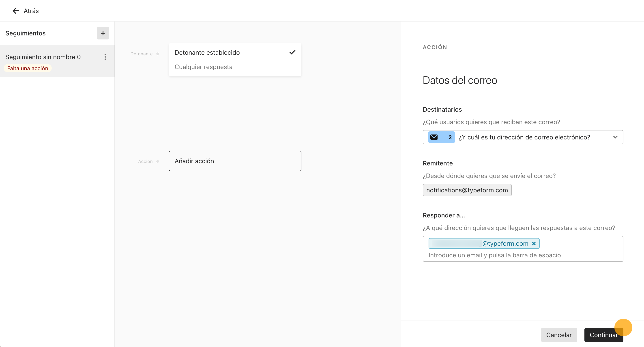Click the Continuar button
Screen dimensions: 644x347
click(x=603, y=335)
